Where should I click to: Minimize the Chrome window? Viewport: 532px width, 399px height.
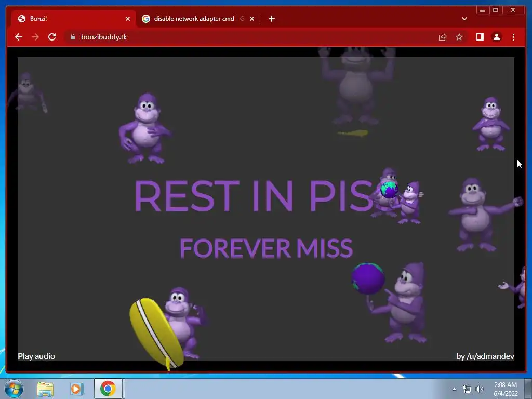pyautogui.click(x=483, y=10)
